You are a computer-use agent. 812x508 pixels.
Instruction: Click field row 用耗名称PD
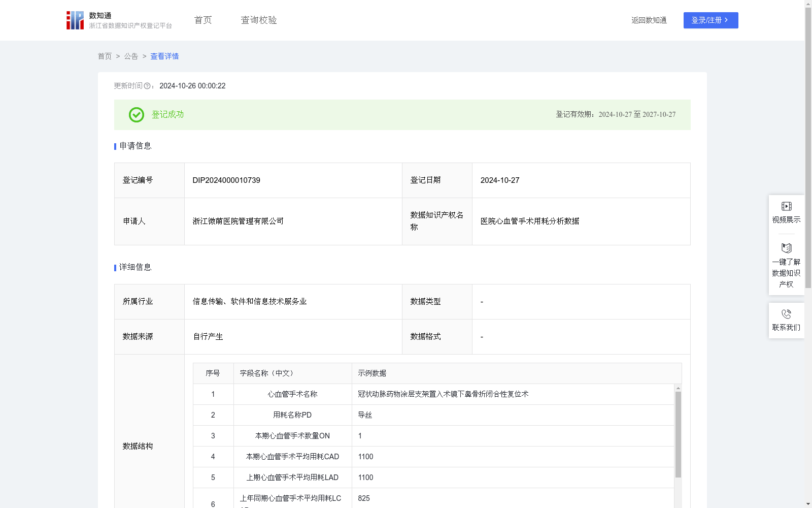click(x=292, y=415)
